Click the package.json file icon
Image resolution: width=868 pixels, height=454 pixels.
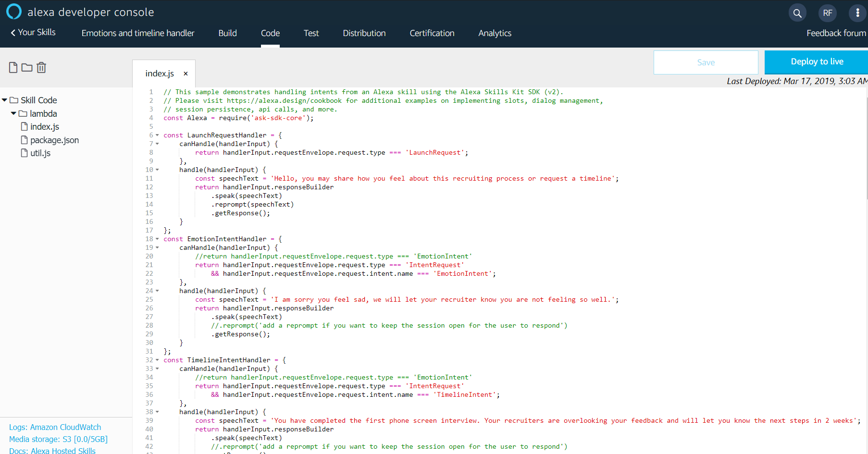[24, 140]
